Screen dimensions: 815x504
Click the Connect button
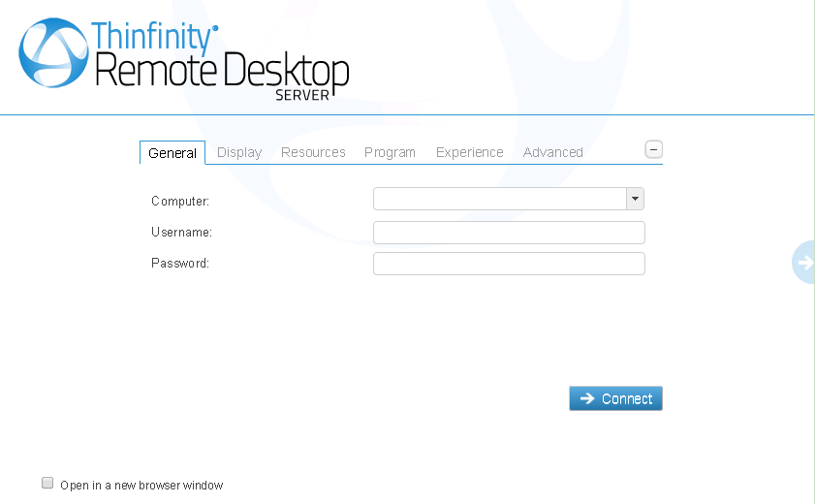(x=615, y=398)
